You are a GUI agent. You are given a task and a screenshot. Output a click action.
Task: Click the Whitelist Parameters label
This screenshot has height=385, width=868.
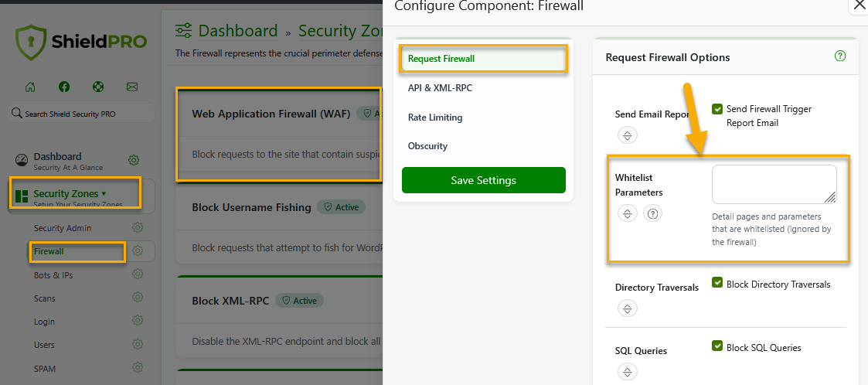[x=638, y=185]
